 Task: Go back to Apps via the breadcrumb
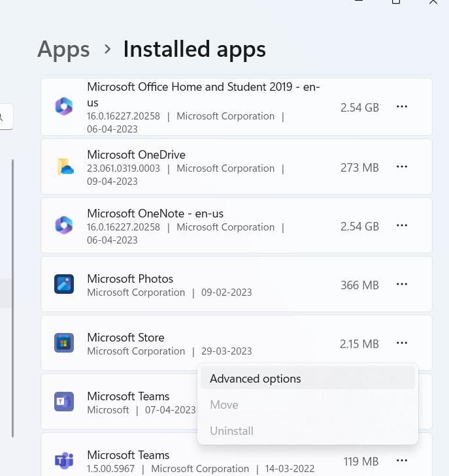63,49
